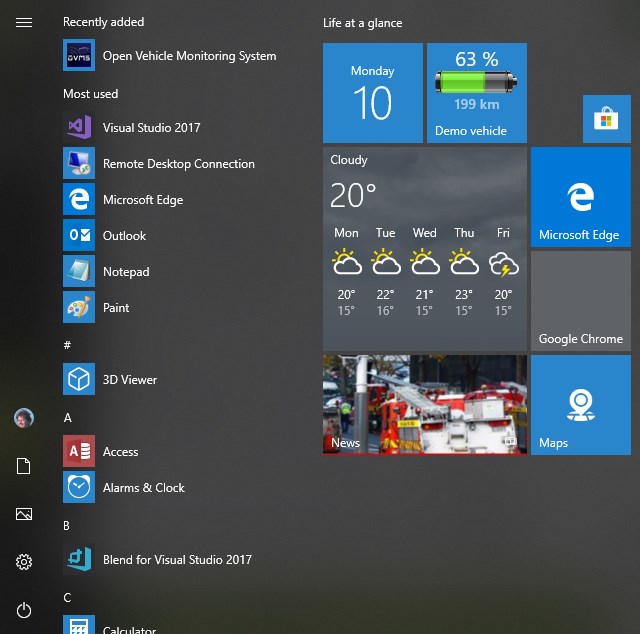The image size is (640, 634).
Task: Jump via the 'B' letter header
Action: tap(67, 526)
